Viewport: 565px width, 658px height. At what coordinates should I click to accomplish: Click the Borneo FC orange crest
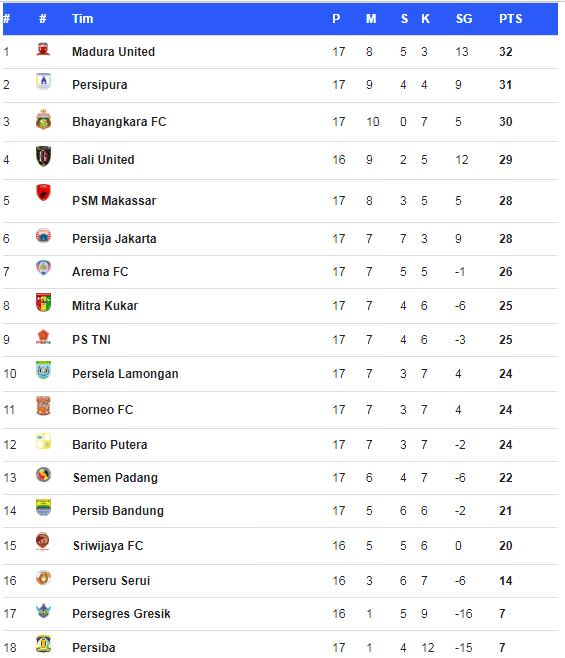[43, 406]
